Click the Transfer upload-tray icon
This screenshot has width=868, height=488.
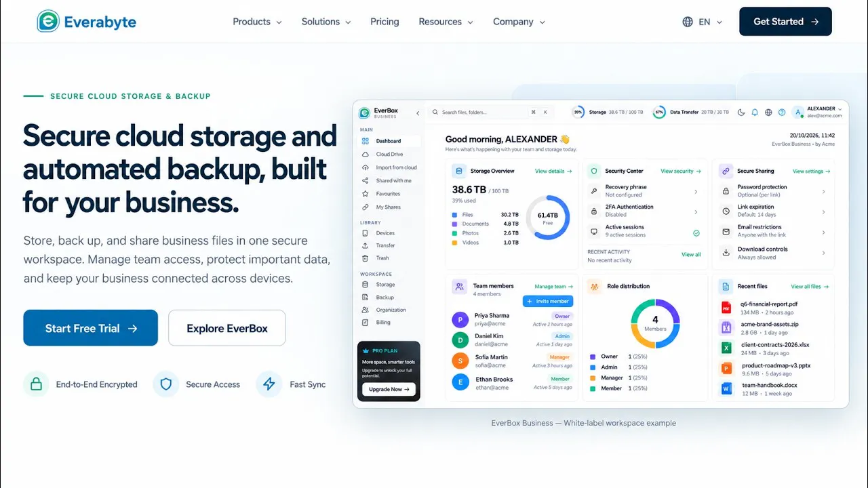point(366,245)
